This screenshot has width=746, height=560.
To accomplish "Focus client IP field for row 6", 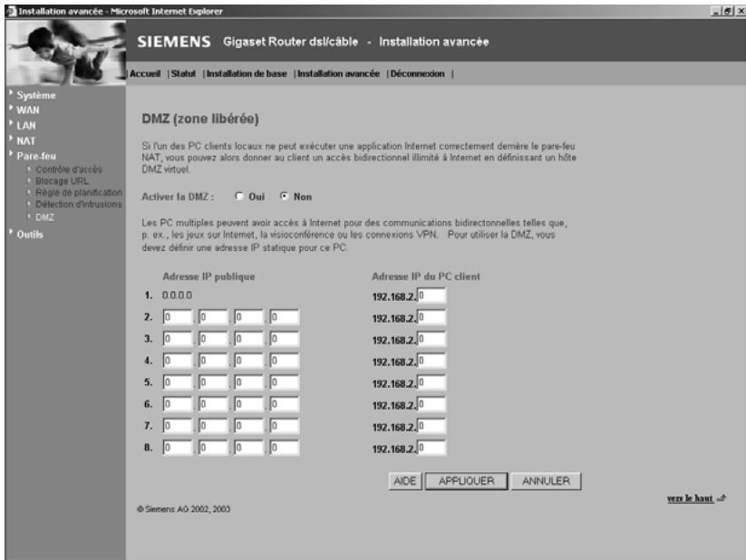I will point(431,404).
